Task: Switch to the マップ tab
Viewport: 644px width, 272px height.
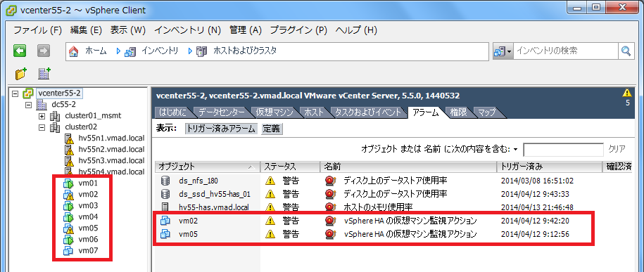Action: (487, 112)
